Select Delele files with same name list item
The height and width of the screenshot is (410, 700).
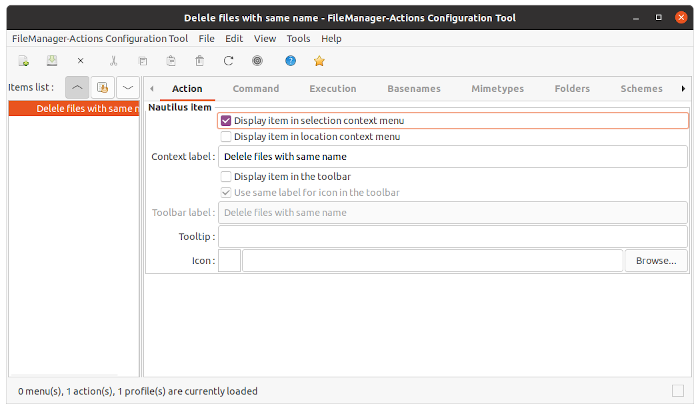point(74,109)
